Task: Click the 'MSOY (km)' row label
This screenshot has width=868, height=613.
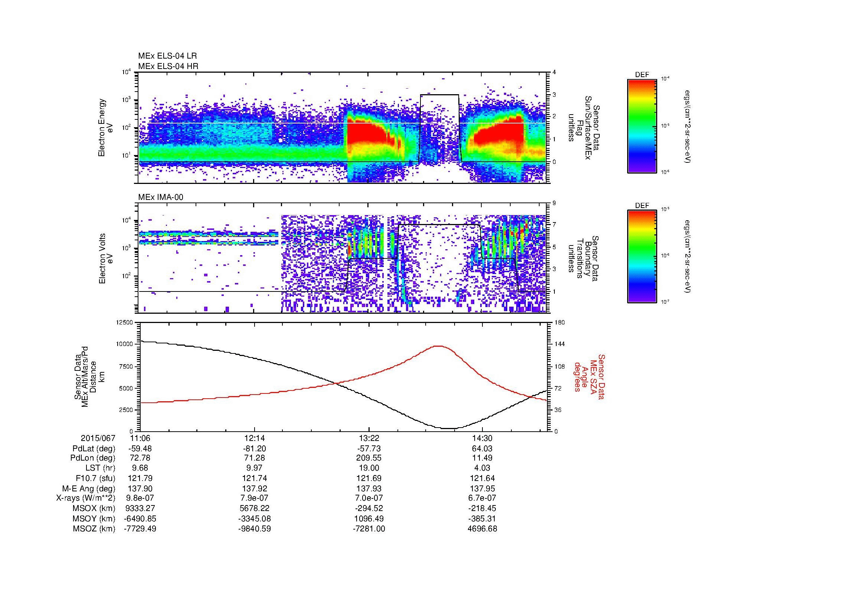Action: tap(94, 518)
